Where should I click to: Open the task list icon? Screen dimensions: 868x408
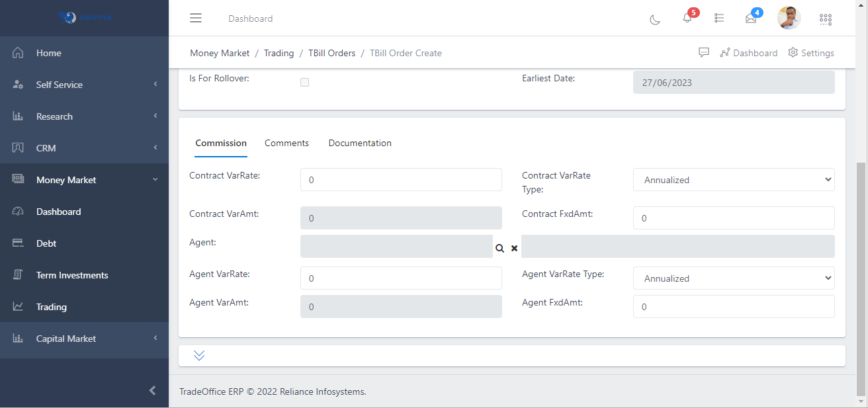[x=719, y=19]
